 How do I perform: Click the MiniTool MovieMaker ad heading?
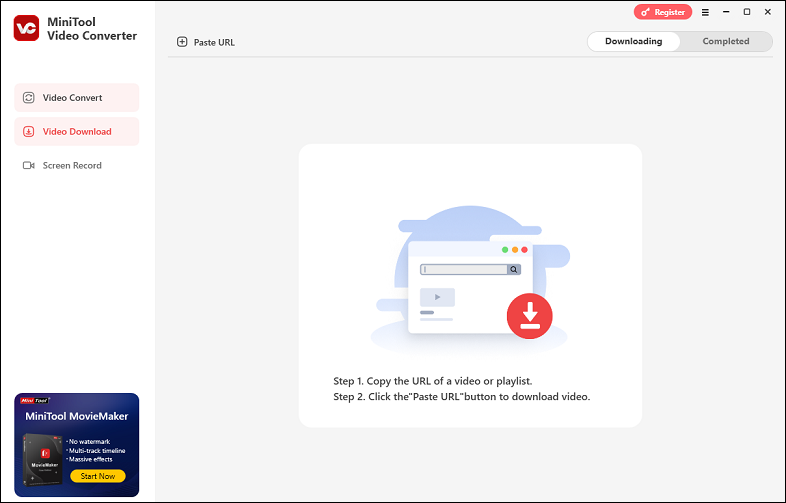(x=77, y=416)
